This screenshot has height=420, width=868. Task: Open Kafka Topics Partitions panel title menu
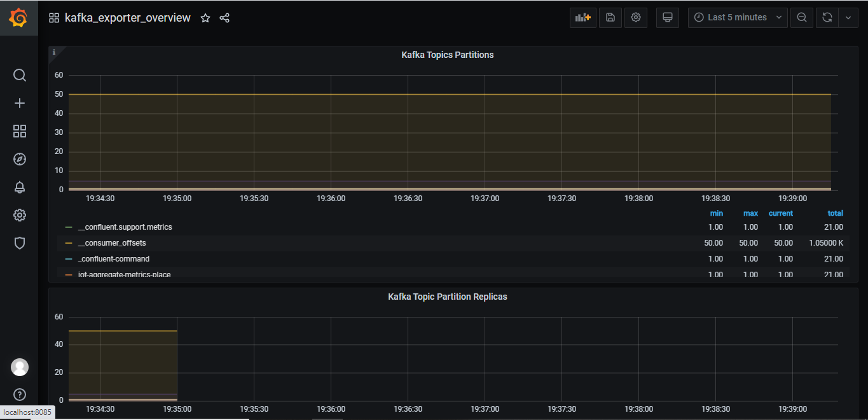[448, 55]
